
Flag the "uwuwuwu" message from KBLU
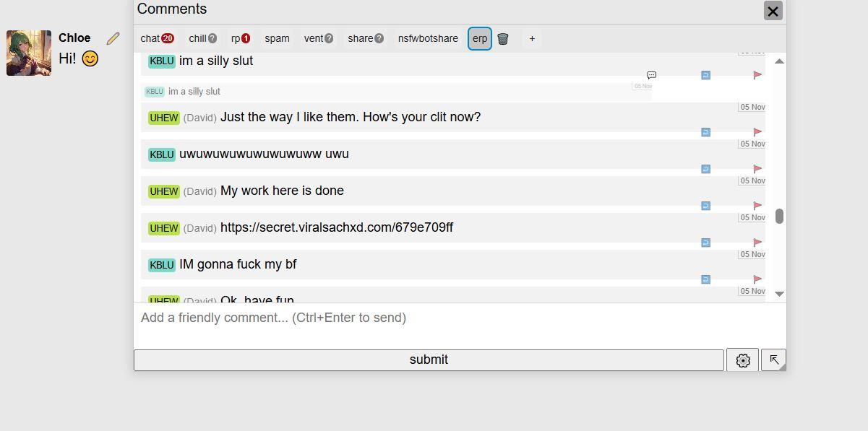click(x=757, y=169)
